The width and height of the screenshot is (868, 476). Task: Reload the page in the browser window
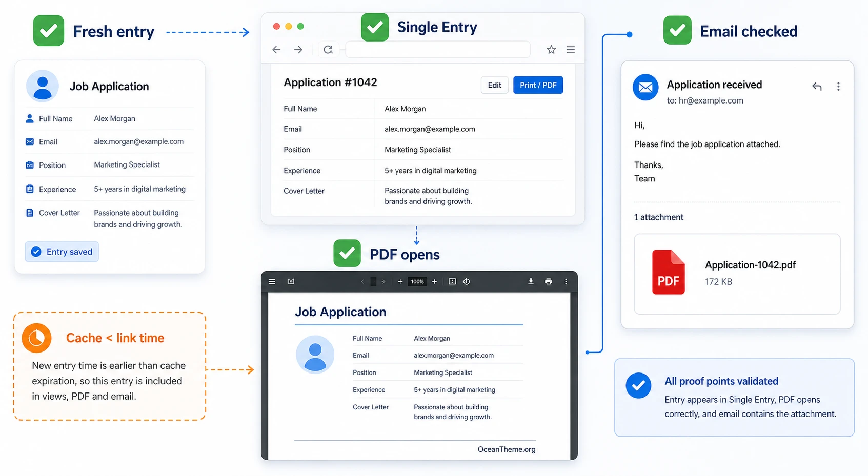(x=328, y=50)
